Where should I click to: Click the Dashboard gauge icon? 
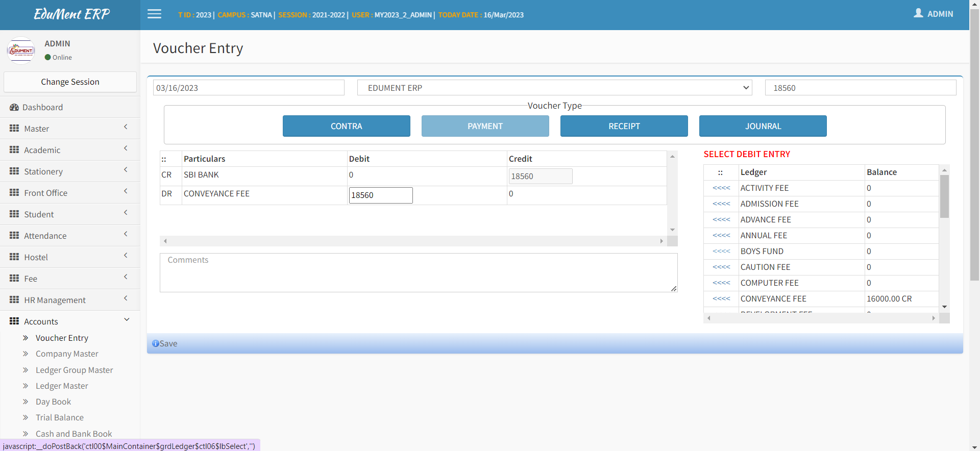coord(14,107)
